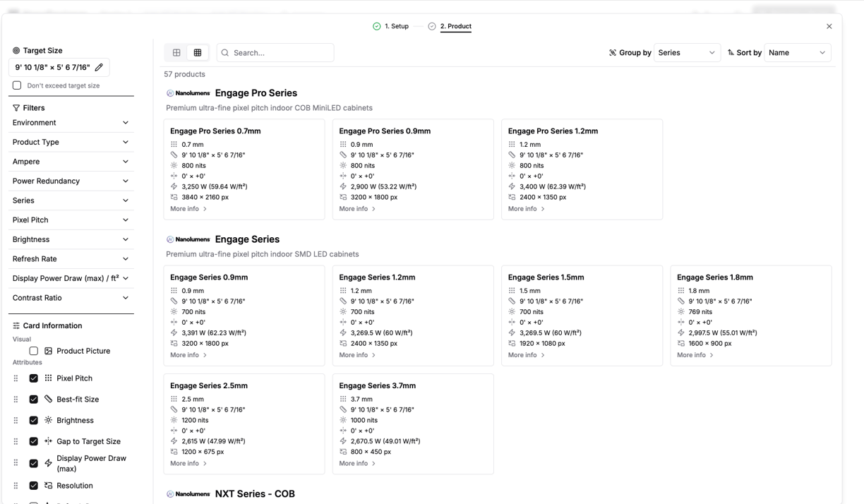Open More info for Engage Series 3.7mm

357,464
